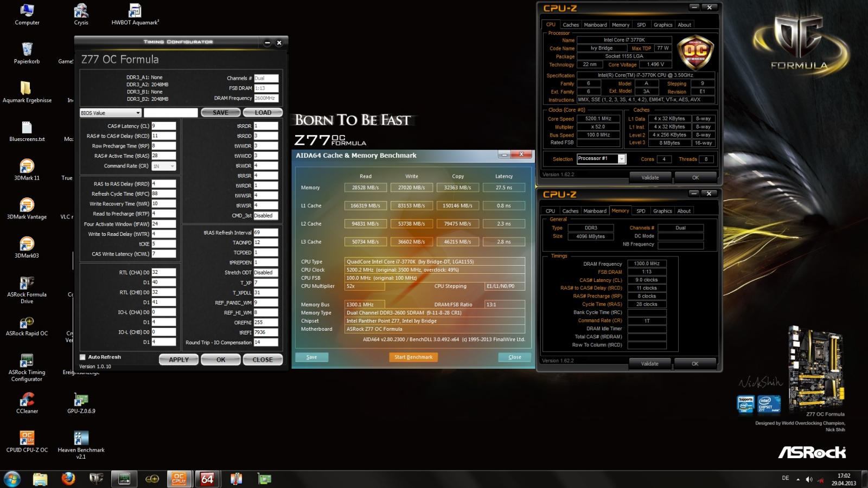The height and width of the screenshot is (488, 868).
Task: Click Save in AIDA64 benchmark window
Action: 311,357
